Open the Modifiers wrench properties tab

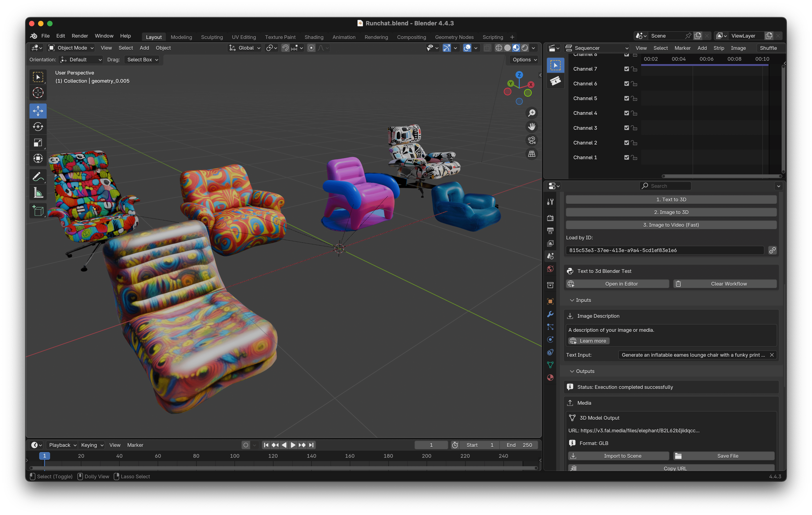click(x=550, y=314)
